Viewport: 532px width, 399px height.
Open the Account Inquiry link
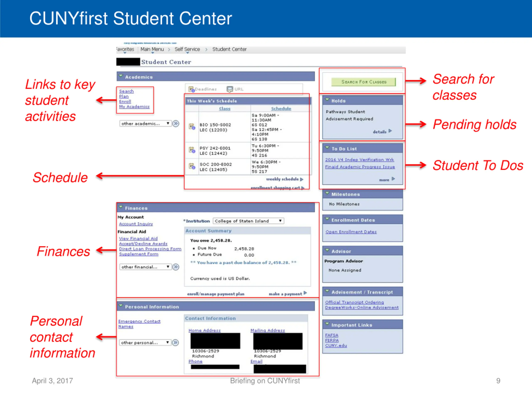(x=136, y=224)
